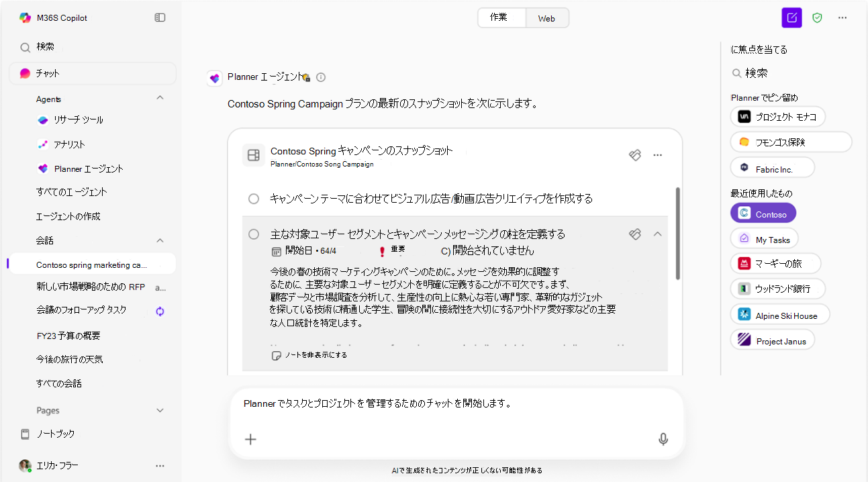This screenshot has height=482, width=868.
Task: Click the search magnifier icon in left sidebar
Action: (x=25, y=47)
